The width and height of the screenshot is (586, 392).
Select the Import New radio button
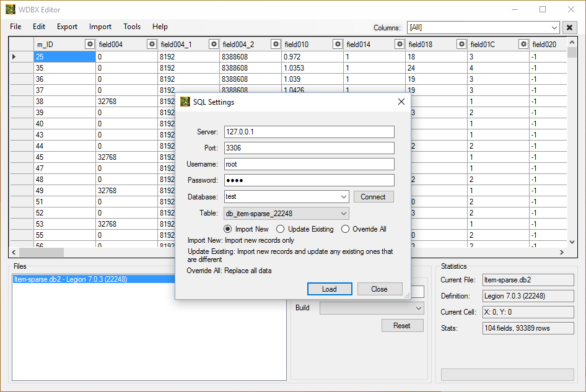tap(229, 228)
